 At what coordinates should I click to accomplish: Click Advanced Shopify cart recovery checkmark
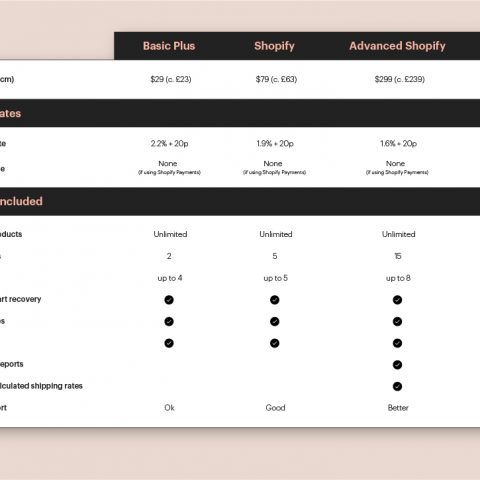(x=397, y=300)
